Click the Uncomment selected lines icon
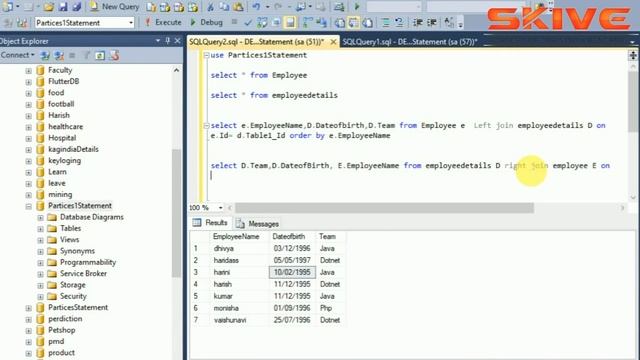This screenshot has width=640, height=360. point(399,23)
